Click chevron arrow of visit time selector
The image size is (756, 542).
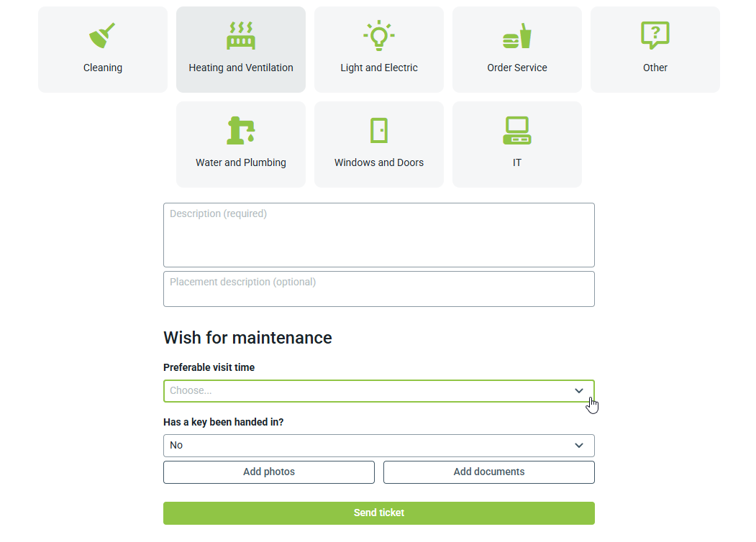(579, 391)
